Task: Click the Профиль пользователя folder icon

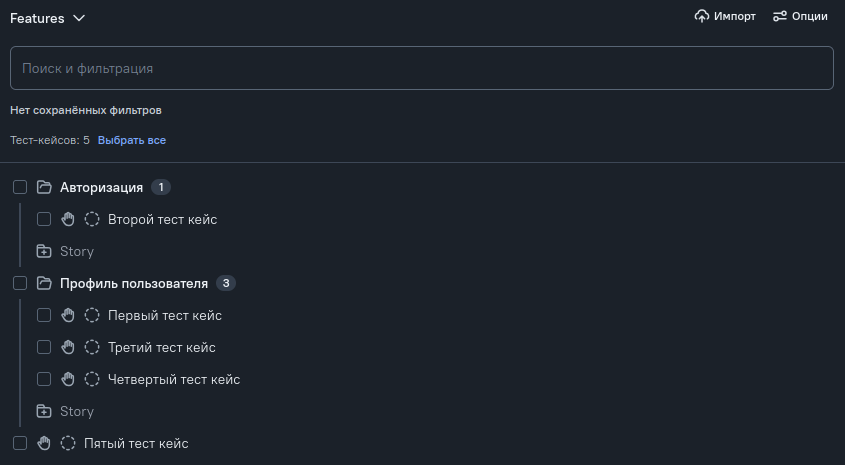Action: pos(44,283)
